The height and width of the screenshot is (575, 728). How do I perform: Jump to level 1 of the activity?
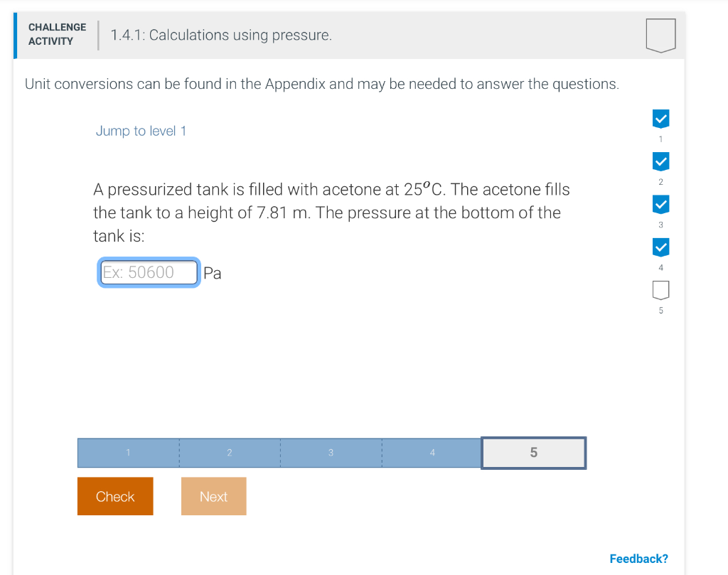point(141,131)
